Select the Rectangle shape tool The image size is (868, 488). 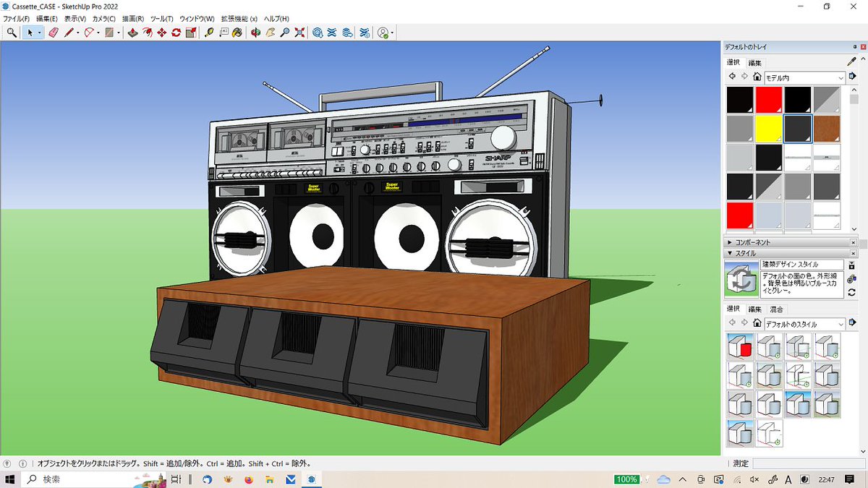[x=109, y=33]
